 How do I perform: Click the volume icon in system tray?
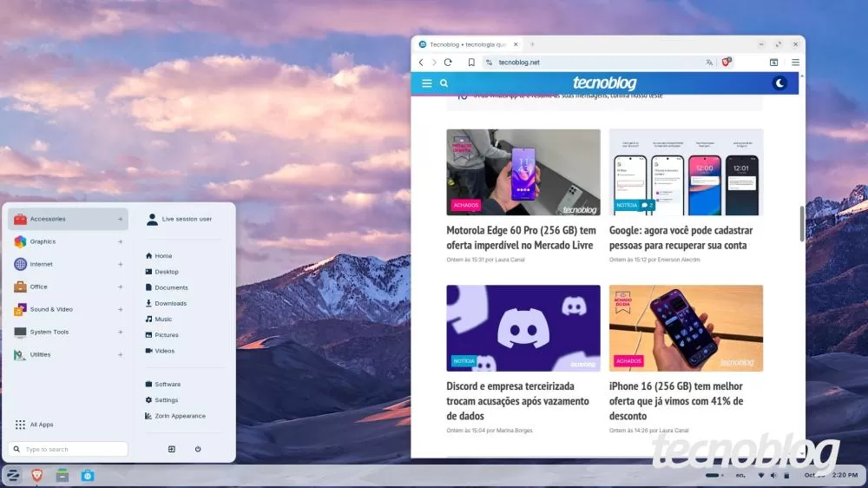tap(773, 475)
